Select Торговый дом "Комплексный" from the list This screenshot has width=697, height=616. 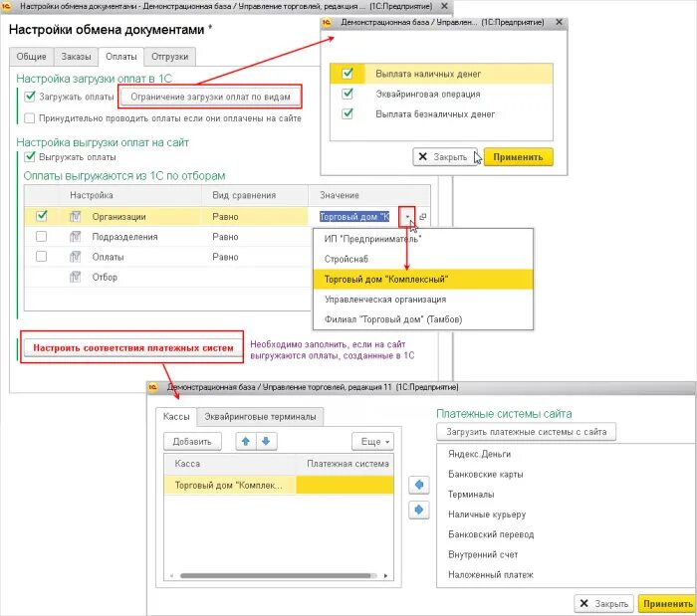(x=423, y=280)
